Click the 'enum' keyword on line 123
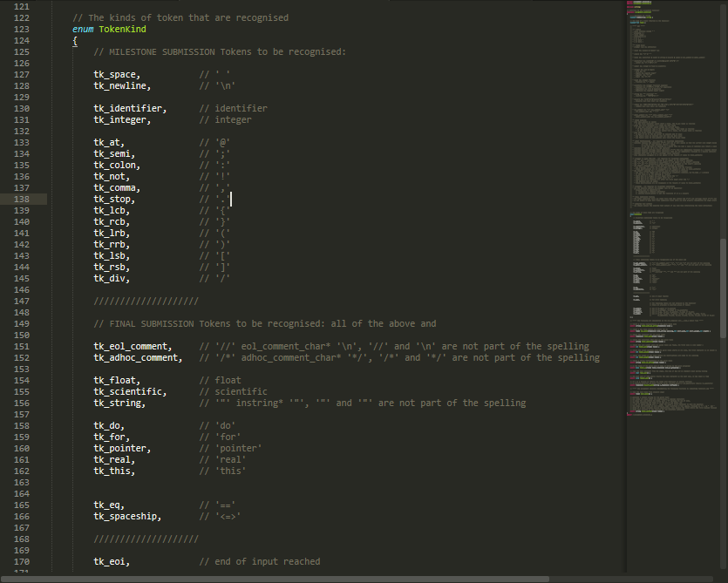This screenshot has width=728, height=583. 83,30
